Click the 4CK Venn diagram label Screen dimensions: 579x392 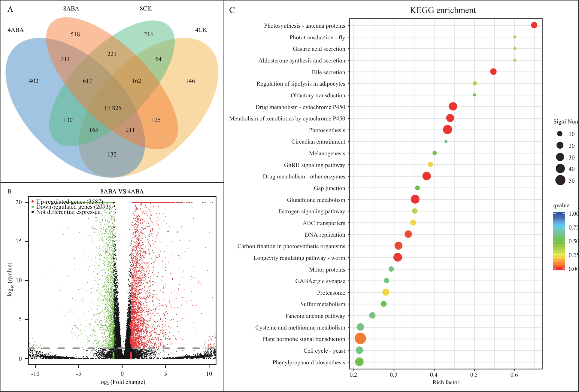coord(201,30)
